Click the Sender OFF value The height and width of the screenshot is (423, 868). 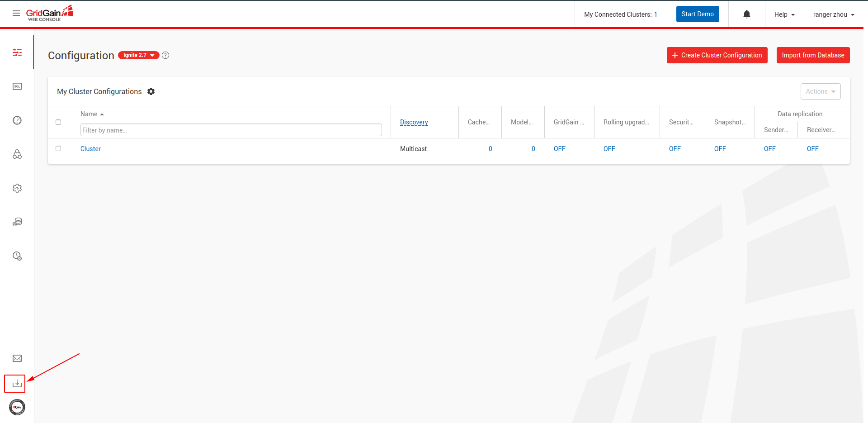(770, 149)
